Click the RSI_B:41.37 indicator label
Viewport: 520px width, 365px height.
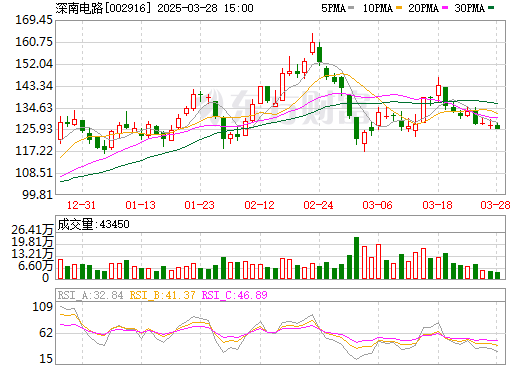point(162,295)
